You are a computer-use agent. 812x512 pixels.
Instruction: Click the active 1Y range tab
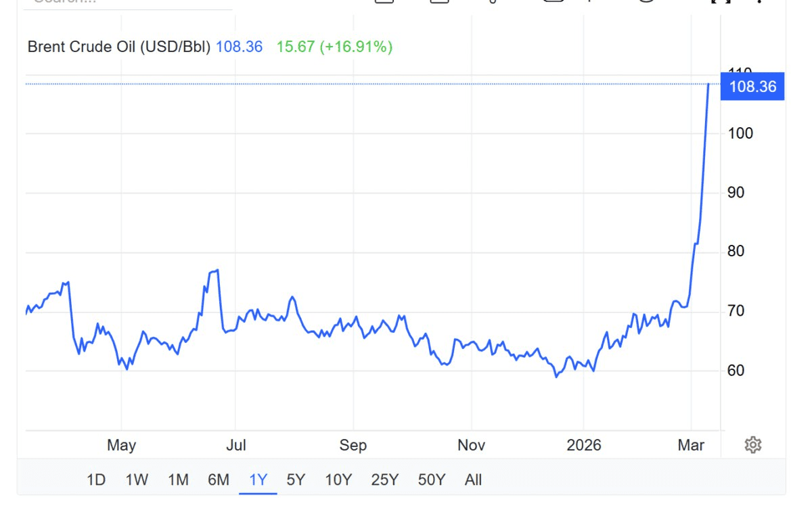tap(258, 480)
